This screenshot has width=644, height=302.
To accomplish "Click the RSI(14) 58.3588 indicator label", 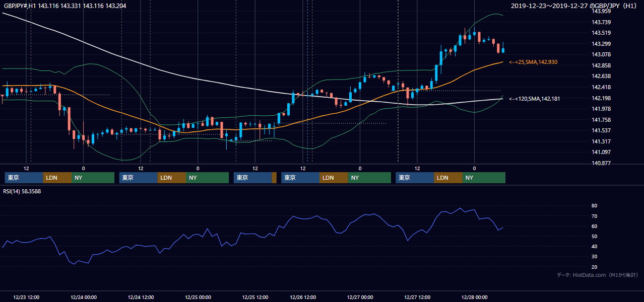I will coord(22,191).
